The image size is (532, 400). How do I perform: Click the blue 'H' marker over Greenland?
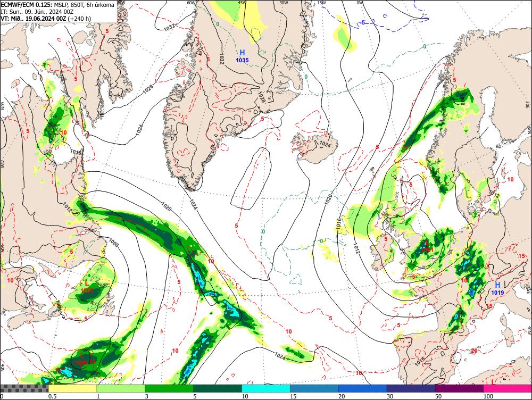[242, 53]
